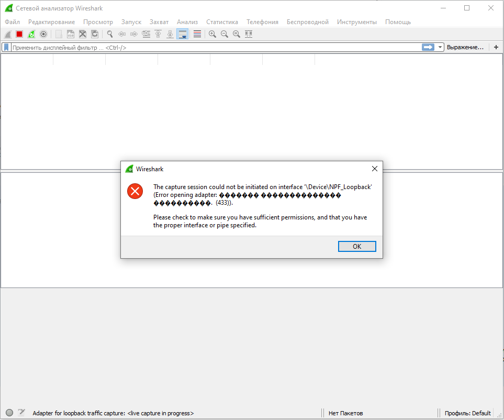Click the go to specified packet icon

tap(146, 34)
